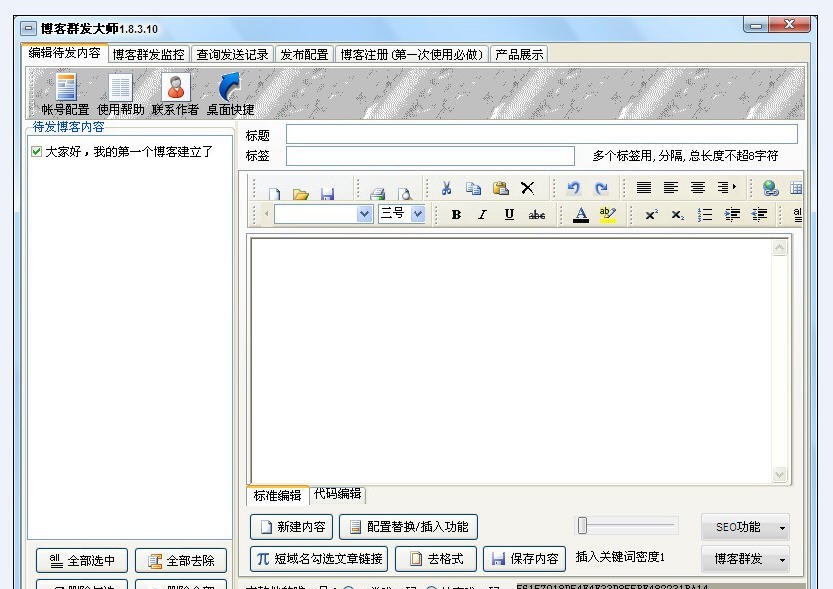The height and width of the screenshot is (589, 833).
Task: Click the copy icon in editor toolbar
Action: point(473,188)
